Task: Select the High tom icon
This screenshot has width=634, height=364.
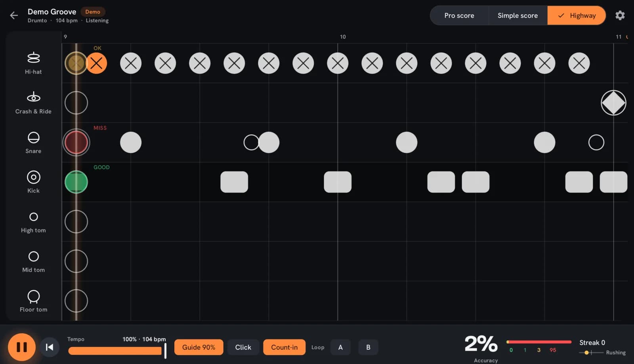Action: (x=34, y=217)
